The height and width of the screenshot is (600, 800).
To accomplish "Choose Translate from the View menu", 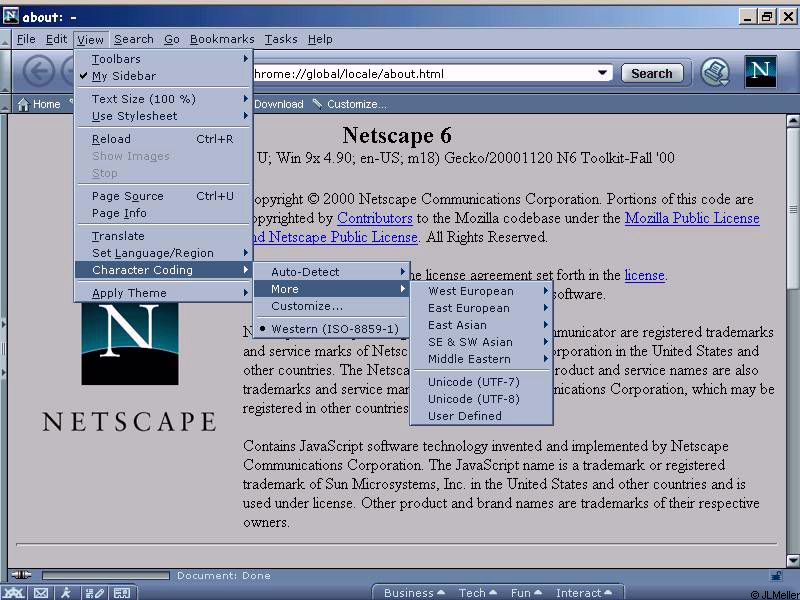I will (163, 236).
